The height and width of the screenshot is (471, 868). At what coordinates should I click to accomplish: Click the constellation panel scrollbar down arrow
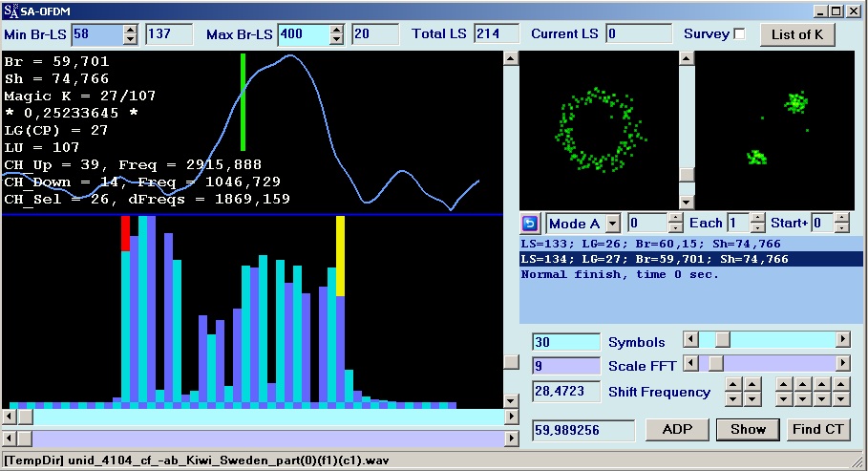(687, 203)
